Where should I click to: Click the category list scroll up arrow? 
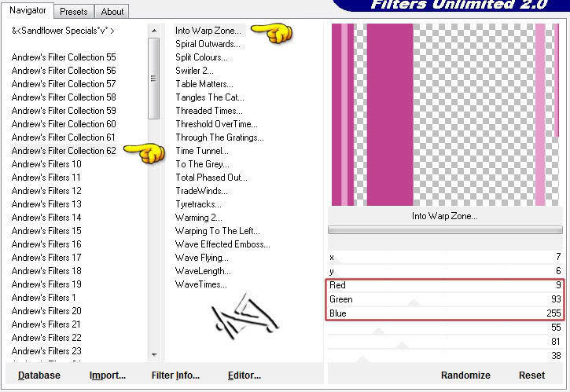(x=154, y=31)
